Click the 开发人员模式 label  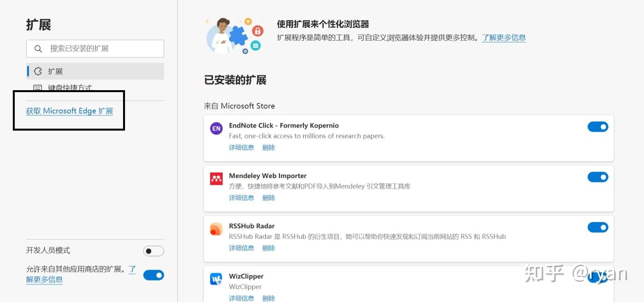(48, 250)
